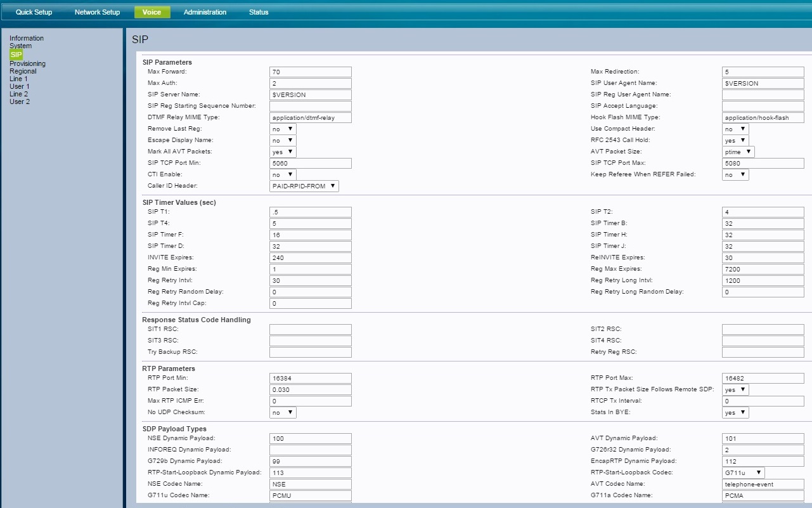This screenshot has height=508, width=812.
Task: Click the INVITE Expires input field
Action: tap(310, 257)
